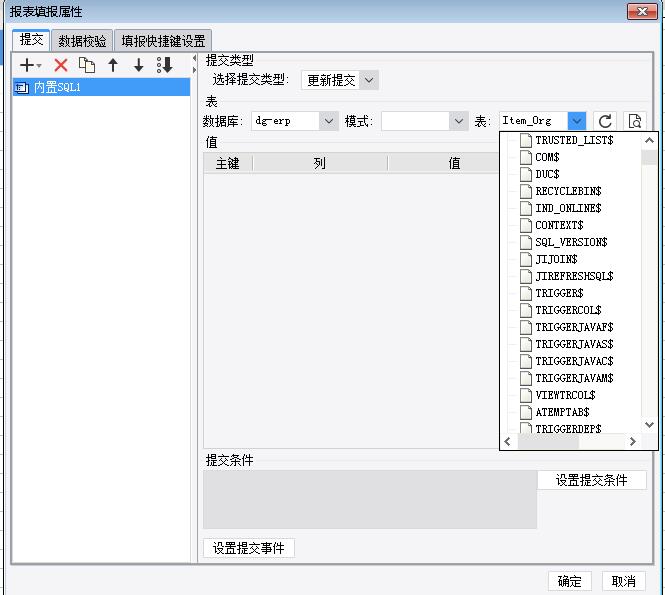Select TRIGGER$ in the table list
The height and width of the screenshot is (595, 665).
pyautogui.click(x=559, y=293)
